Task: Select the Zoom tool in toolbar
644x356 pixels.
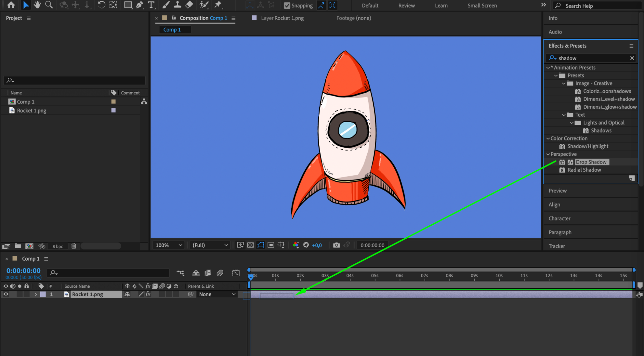Action: pos(49,5)
